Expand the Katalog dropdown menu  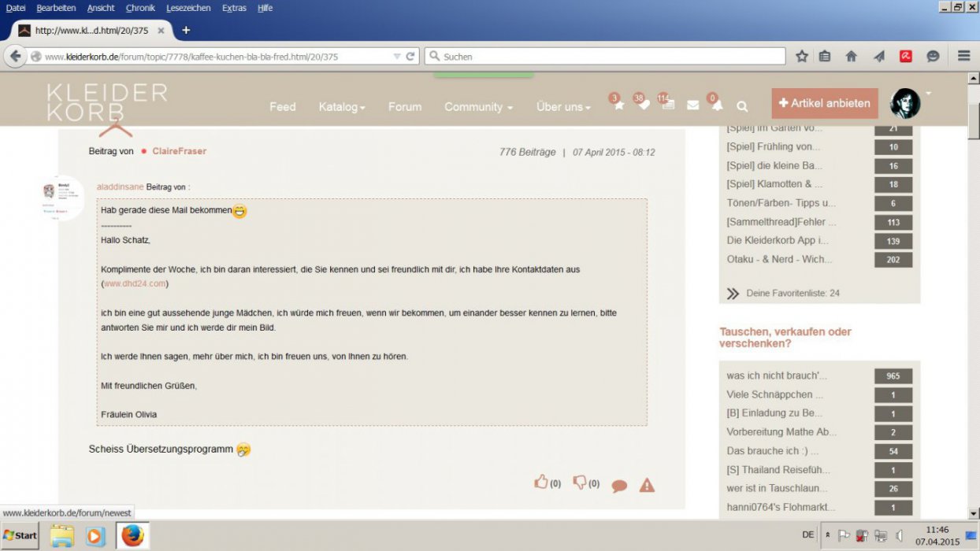point(341,107)
